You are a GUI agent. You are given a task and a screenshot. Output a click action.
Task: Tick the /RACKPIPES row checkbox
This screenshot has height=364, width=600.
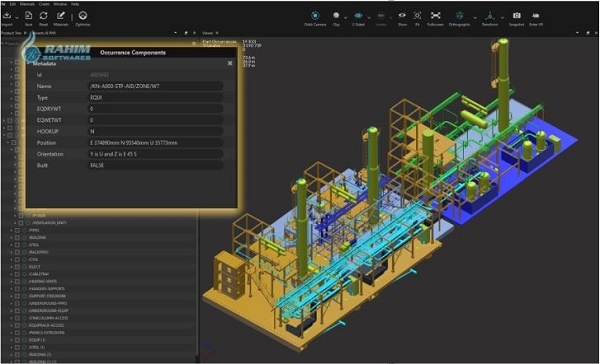[17, 252]
